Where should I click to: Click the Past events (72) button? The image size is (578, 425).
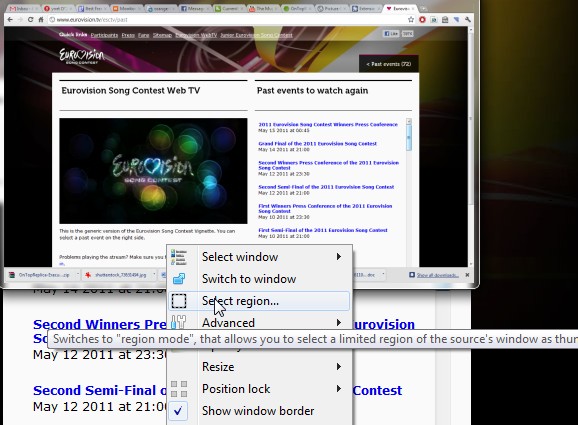pos(389,64)
